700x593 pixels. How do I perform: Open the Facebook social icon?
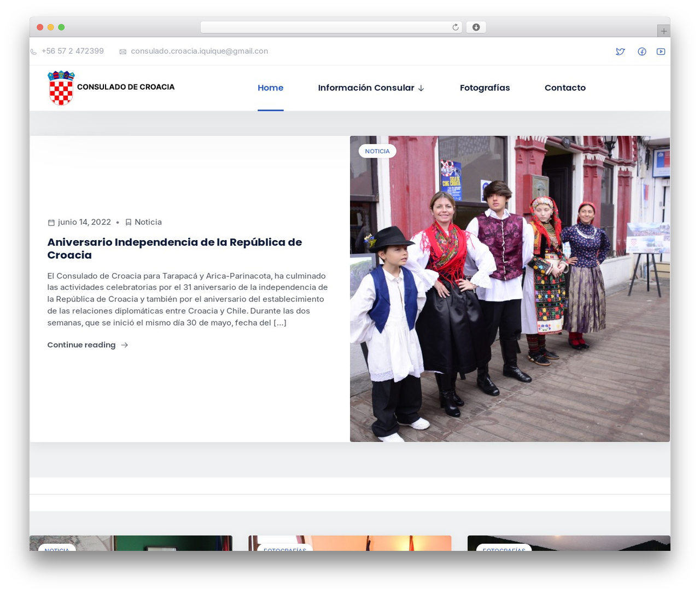(642, 51)
